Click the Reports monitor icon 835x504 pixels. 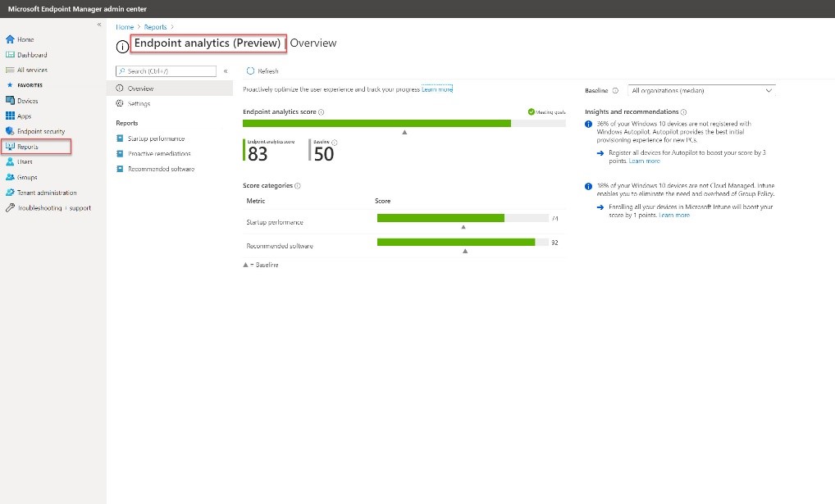(x=10, y=147)
